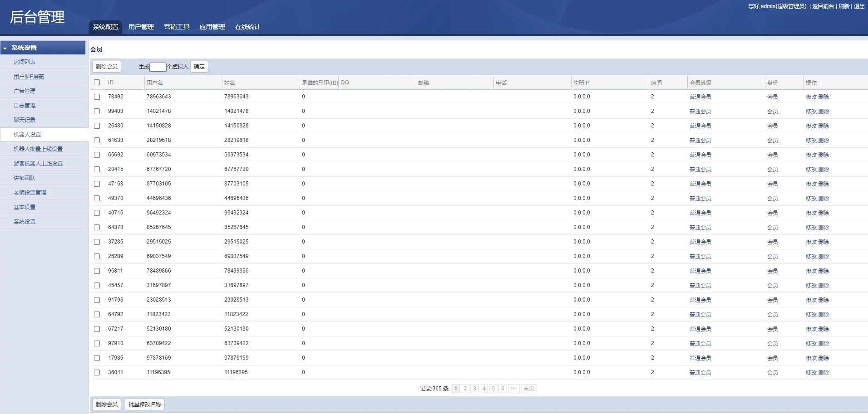Click the 批量修改名称 button
The height and width of the screenshot is (414, 868).
click(145, 404)
